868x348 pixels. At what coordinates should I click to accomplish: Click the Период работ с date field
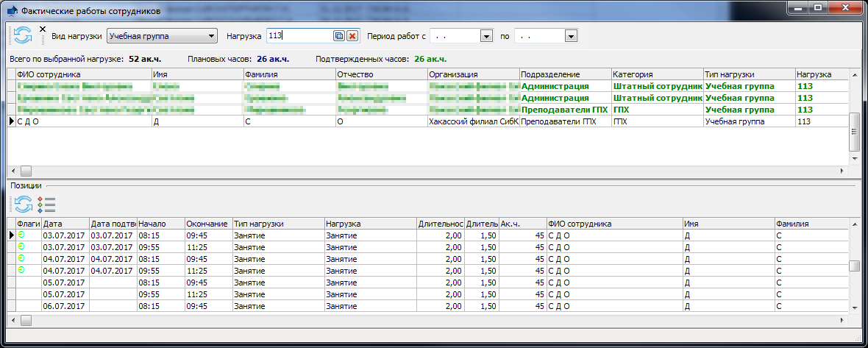[x=455, y=36]
